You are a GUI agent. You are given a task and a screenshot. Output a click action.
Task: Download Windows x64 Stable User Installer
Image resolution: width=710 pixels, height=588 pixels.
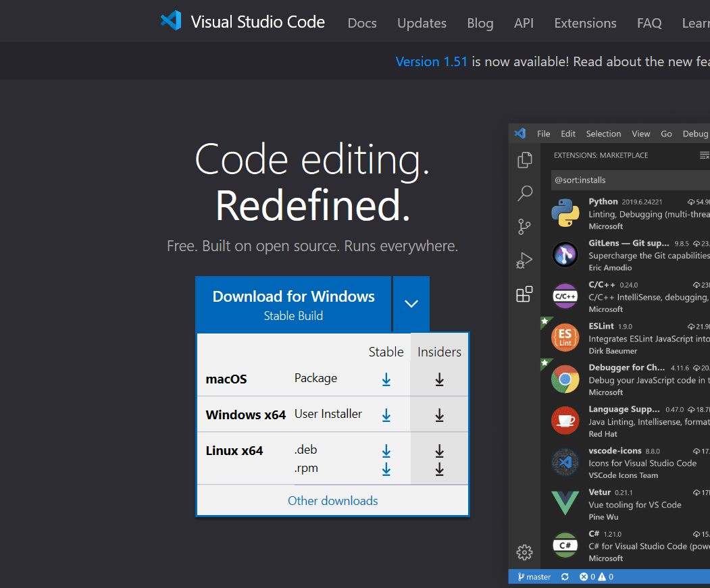(386, 415)
